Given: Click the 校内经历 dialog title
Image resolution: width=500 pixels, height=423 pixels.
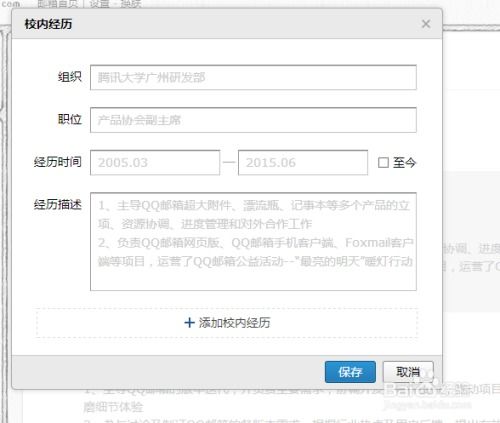Looking at the screenshot, I should pos(48,24).
